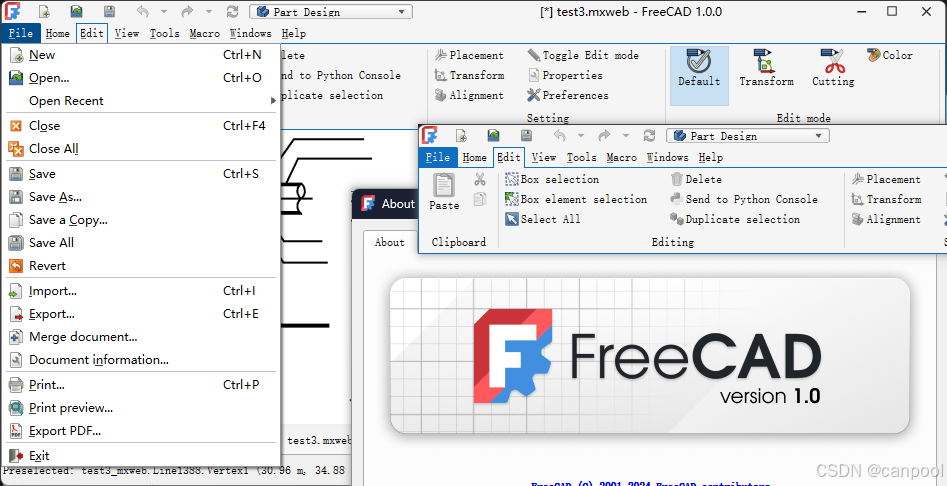Click Refresh icon in second window toolbar
Screen dimensions: 947x486
(649, 136)
